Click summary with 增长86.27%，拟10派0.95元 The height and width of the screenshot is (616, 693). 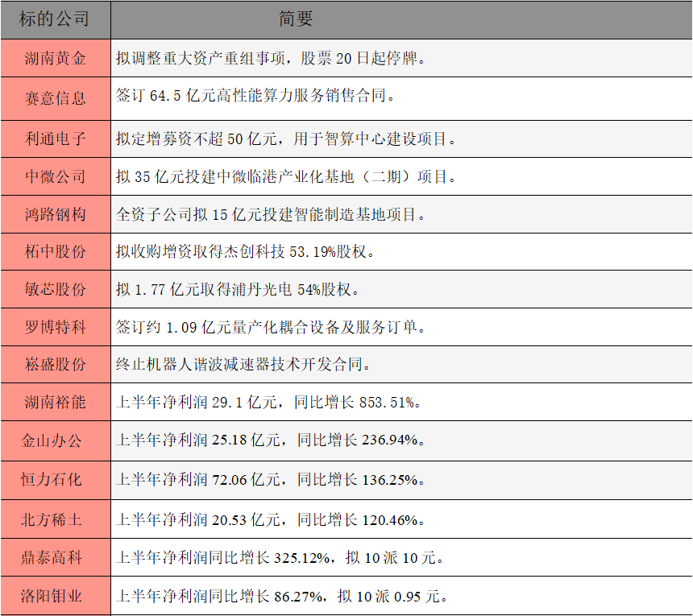click(x=401, y=596)
